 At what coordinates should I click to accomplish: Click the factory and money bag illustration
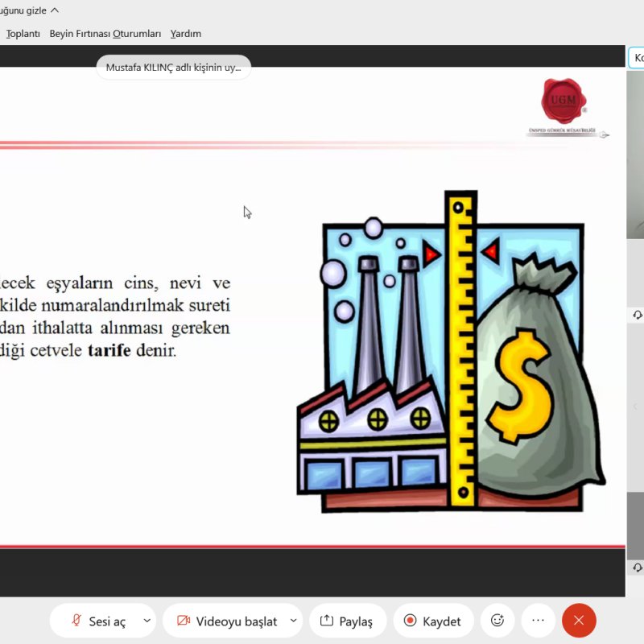[x=451, y=352]
